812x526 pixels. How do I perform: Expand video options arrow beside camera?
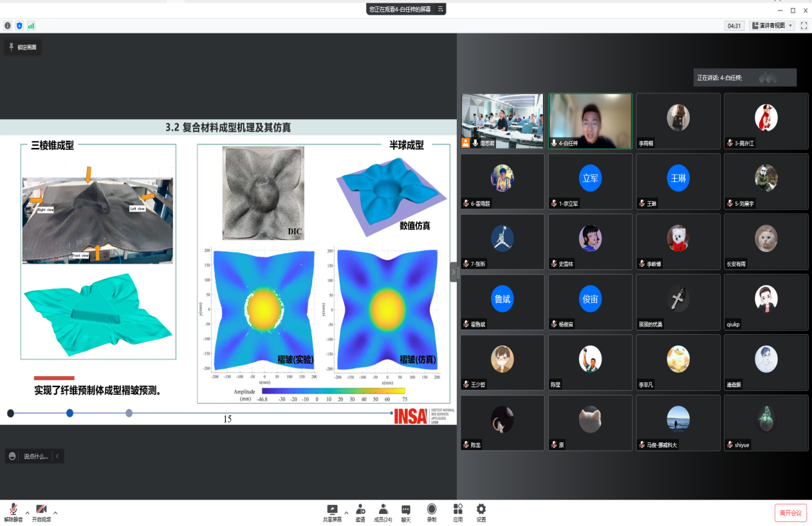(x=55, y=512)
